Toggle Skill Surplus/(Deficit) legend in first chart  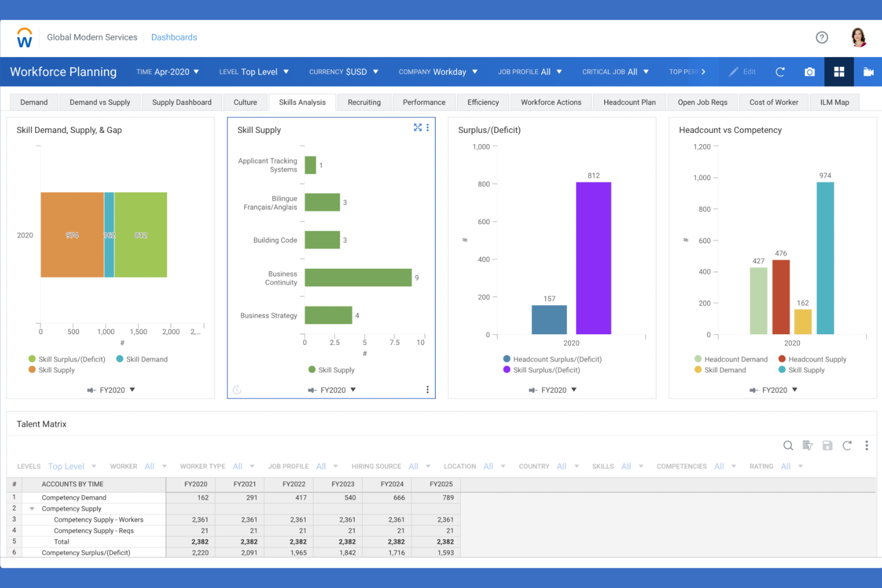(67, 359)
